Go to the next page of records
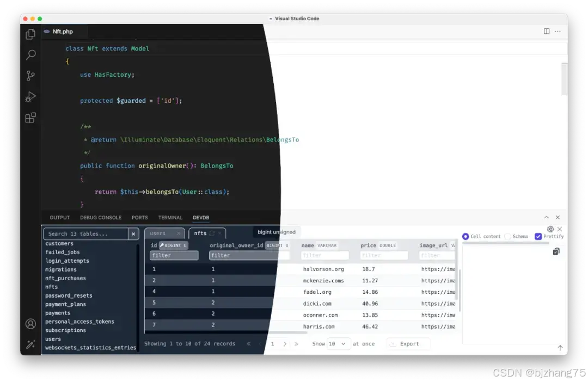This screenshot has width=588, height=382. point(285,344)
